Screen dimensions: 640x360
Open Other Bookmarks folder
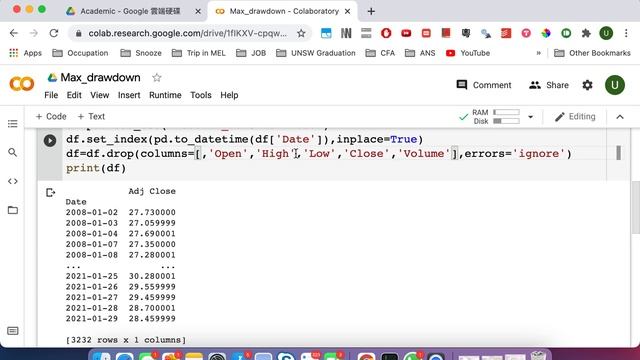pyautogui.click(x=592, y=53)
